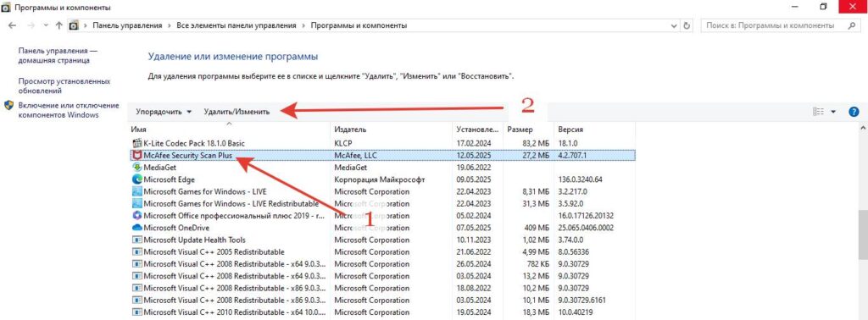Click publisher KLCP cell

coord(344,143)
